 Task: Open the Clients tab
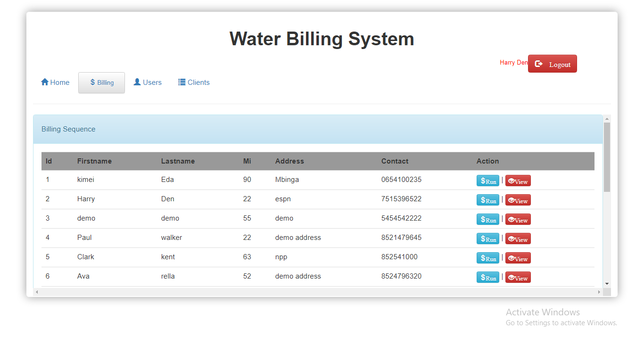194,82
